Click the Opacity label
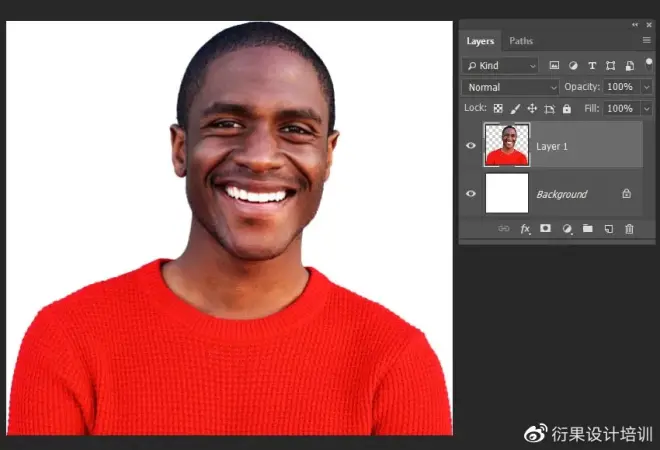Viewport: 660px width, 450px height. pos(582,87)
